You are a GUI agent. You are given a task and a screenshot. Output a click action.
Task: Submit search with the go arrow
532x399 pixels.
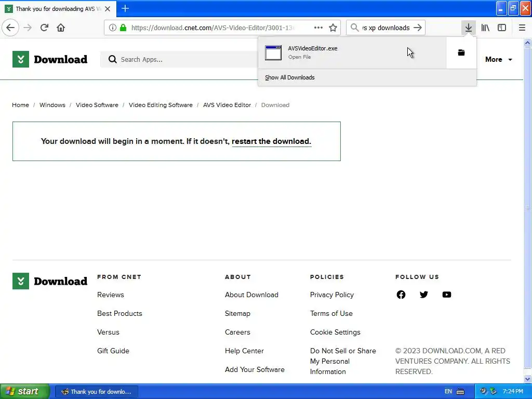pyautogui.click(x=418, y=28)
